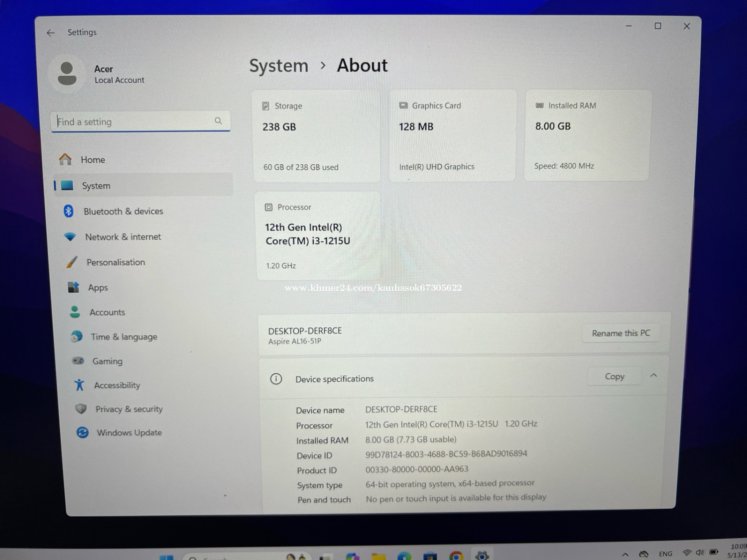The width and height of the screenshot is (747, 560).
Task: Show hidden tray icons chevron in taskbar
Action: pos(625,554)
